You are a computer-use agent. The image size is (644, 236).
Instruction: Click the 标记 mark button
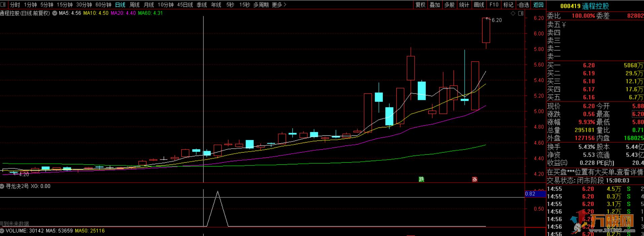508,5
